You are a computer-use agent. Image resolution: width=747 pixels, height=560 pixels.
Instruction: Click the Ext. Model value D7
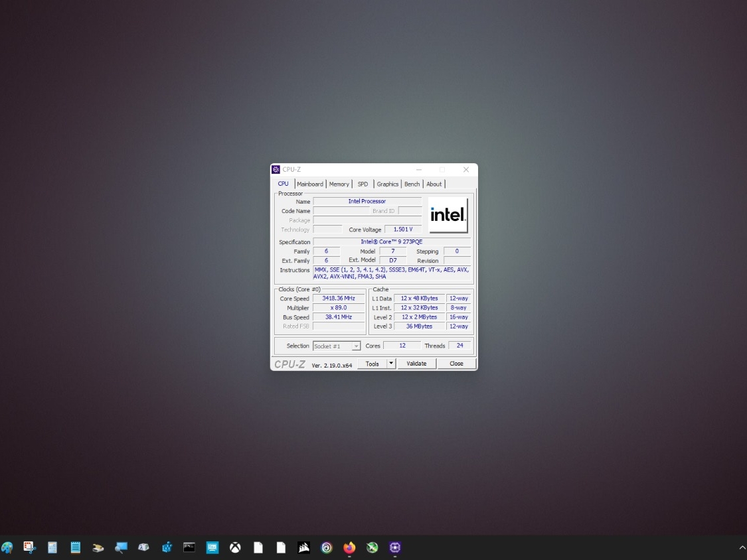(393, 261)
